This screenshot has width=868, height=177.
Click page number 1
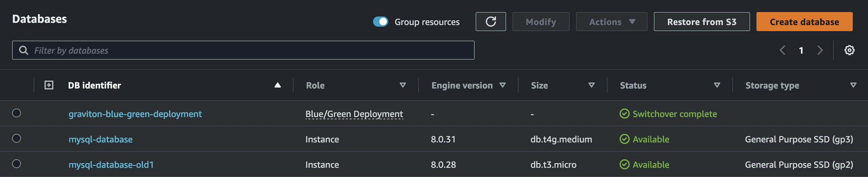pyautogui.click(x=801, y=50)
